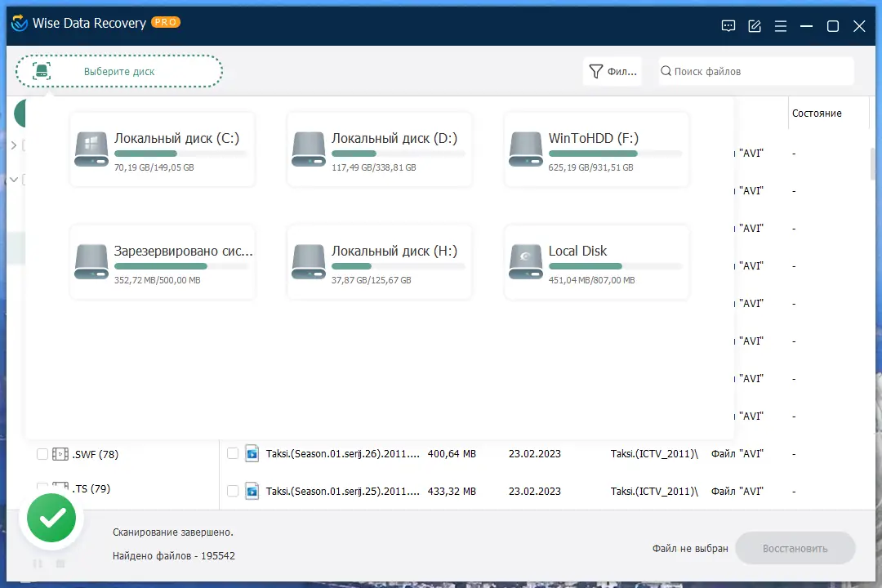Open the edit note icon in title bar
The width and height of the screenshot is (882, 588).
pos(755,26)
